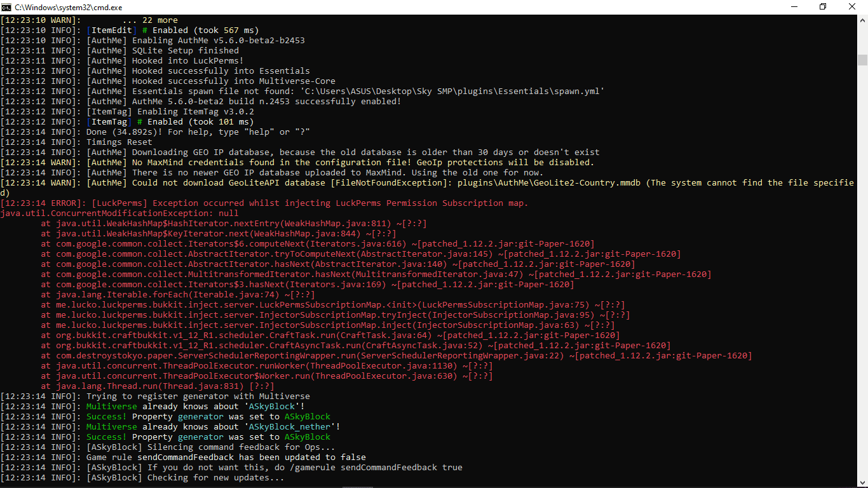Open the cmd.exe system menu icon
868x488 pixels.
point(7,7)
